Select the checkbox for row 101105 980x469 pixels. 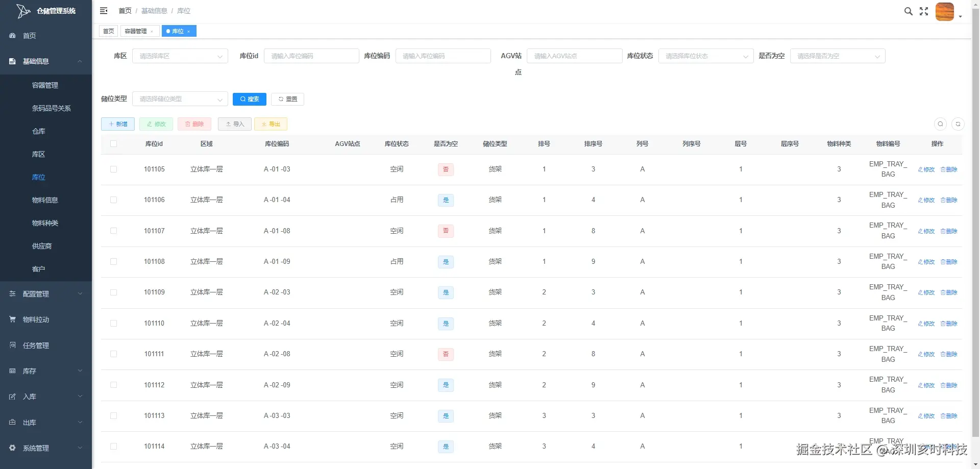113,169
